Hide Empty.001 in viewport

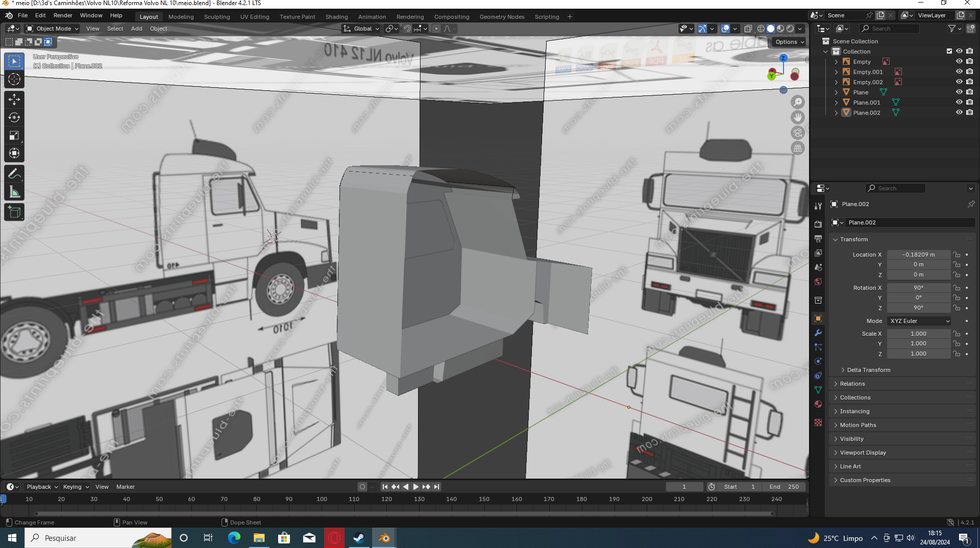[x=959, y=72]
